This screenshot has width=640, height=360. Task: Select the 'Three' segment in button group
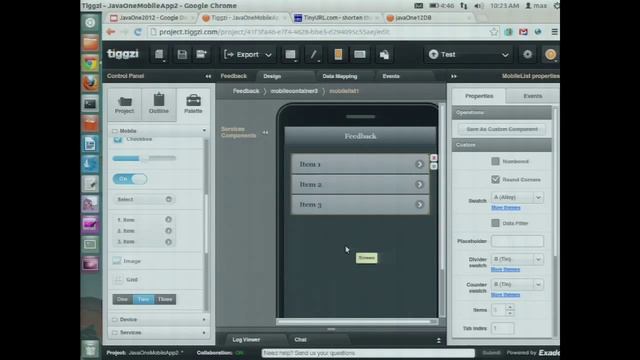tap(165, 299)
